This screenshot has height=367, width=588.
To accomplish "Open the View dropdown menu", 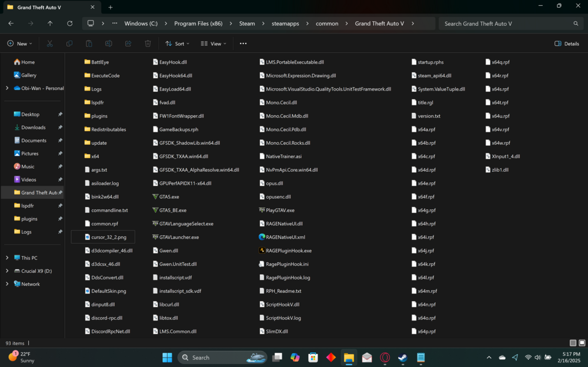I will (x=213, y=44).
